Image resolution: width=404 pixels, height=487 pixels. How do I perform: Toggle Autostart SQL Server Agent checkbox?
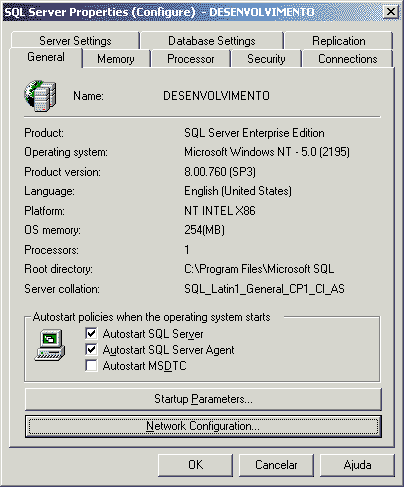tap(91, 349)
